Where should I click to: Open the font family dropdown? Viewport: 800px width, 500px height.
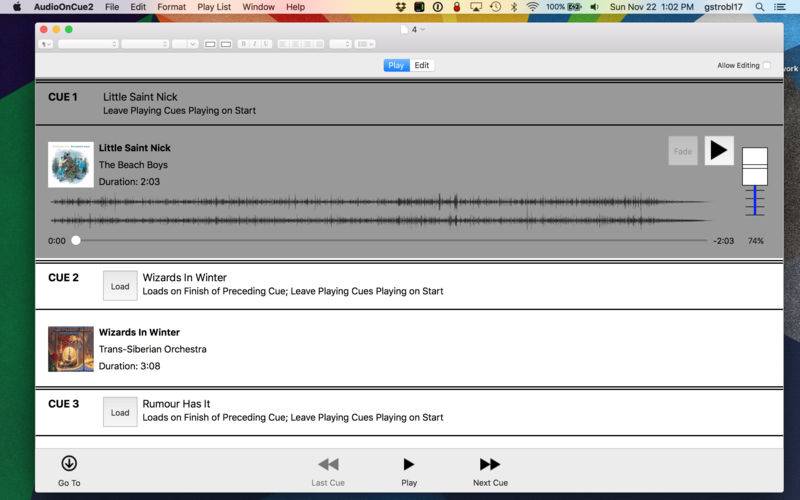[88, 44]
